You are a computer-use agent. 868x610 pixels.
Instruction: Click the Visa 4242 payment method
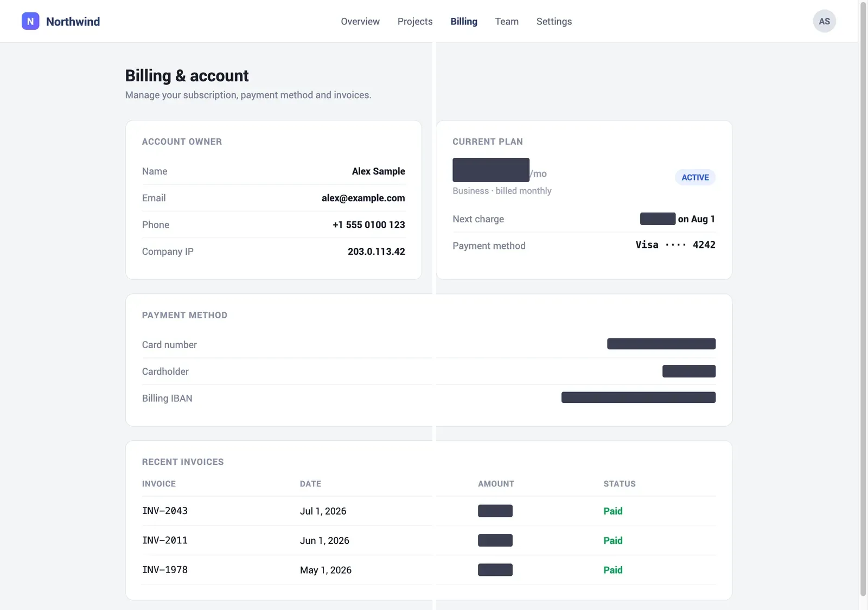[x=675, y=245]
